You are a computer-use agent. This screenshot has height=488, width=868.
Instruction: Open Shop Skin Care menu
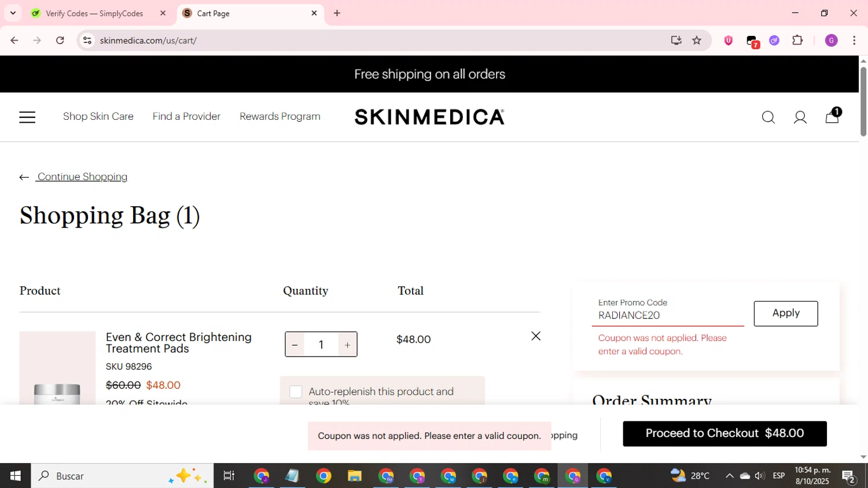pyautogui.click(x=98, y=116)
